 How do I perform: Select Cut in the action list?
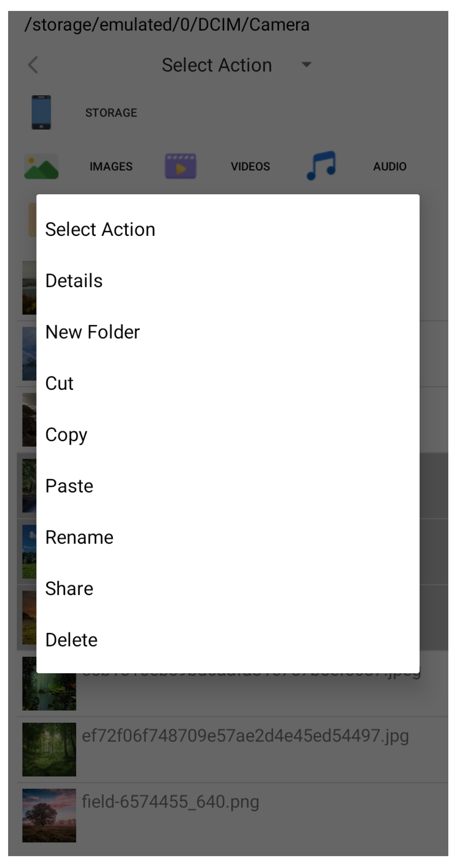[228, 383]
